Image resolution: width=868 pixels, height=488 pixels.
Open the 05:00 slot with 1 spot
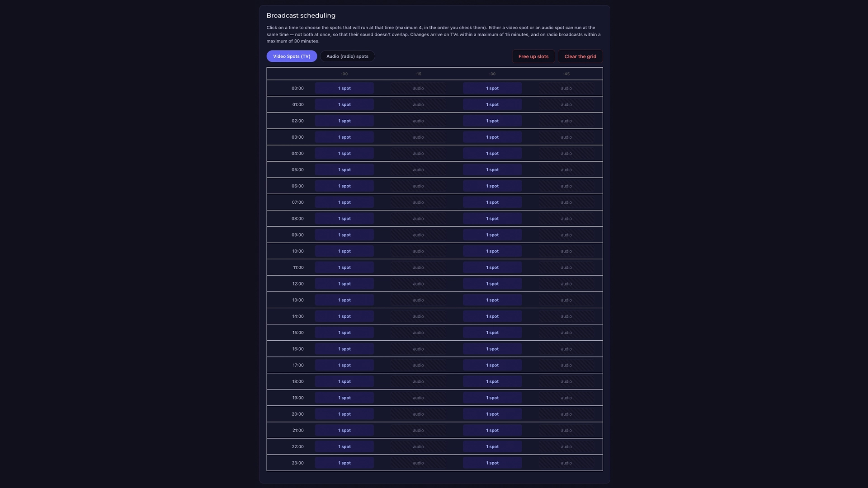(344, 170)
